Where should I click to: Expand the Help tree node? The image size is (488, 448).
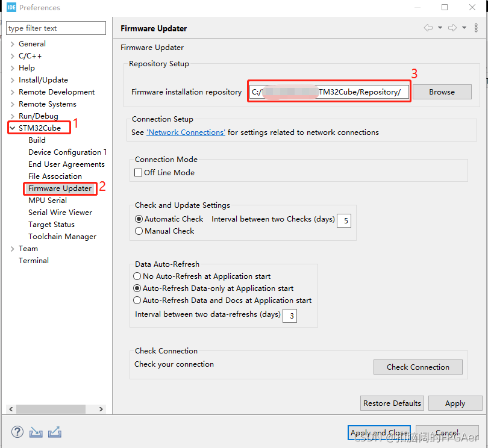(13, 68)
